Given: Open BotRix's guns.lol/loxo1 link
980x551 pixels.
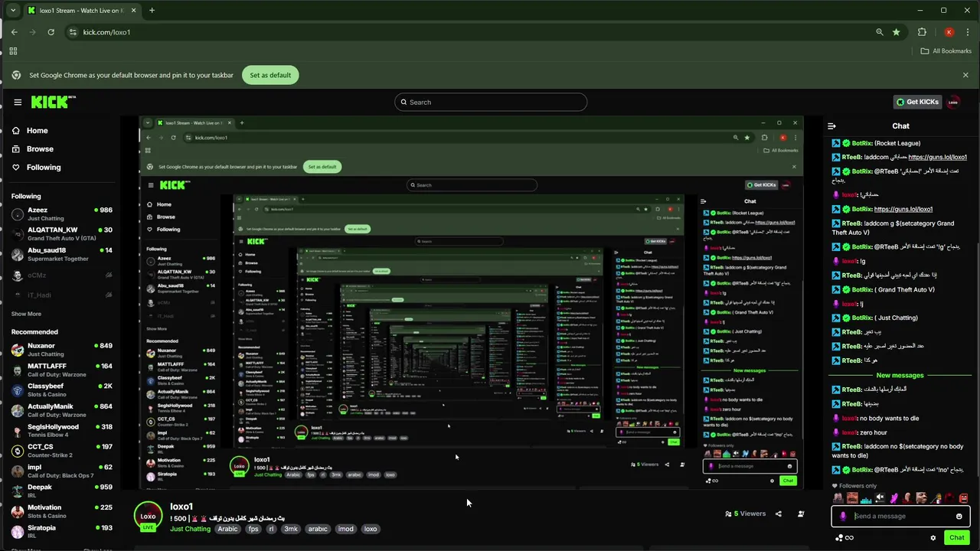Looking at the screenshot, I should click(x=903, y=209).
